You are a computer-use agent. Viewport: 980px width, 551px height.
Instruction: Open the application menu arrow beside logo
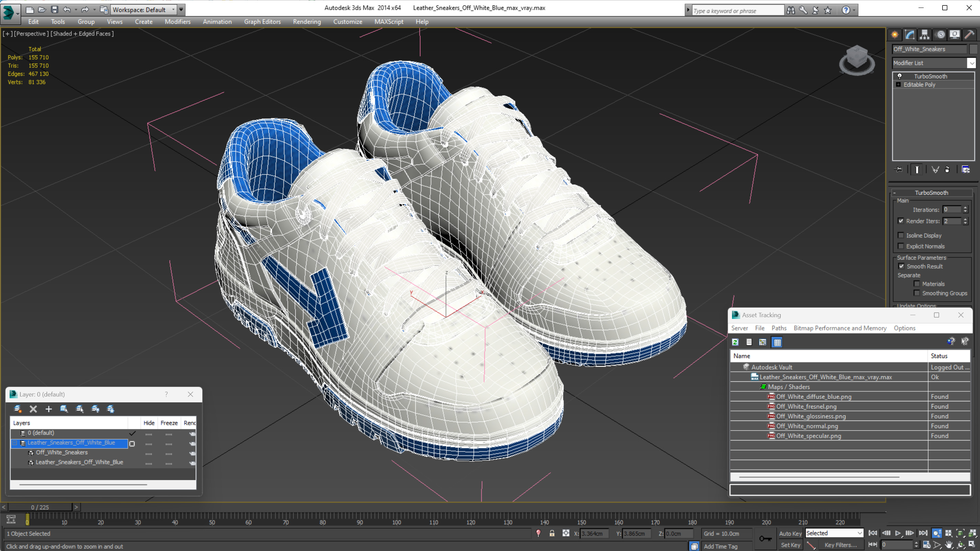(x=18, y=14)
